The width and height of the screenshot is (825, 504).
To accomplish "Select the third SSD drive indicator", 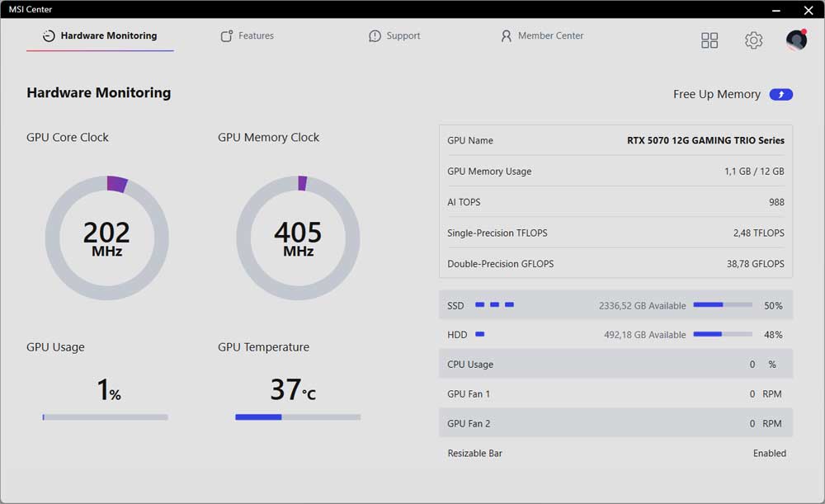I will click(x=509, y=304).
